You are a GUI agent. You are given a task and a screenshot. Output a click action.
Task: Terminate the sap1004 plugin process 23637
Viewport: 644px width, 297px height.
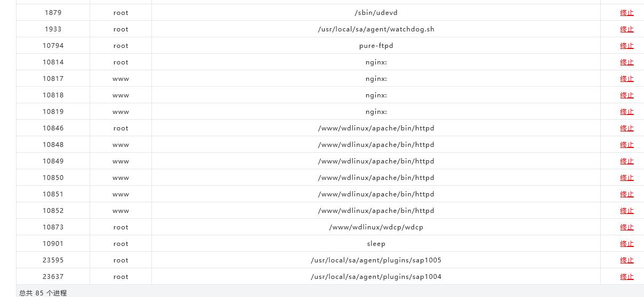(x=627, y=277)
